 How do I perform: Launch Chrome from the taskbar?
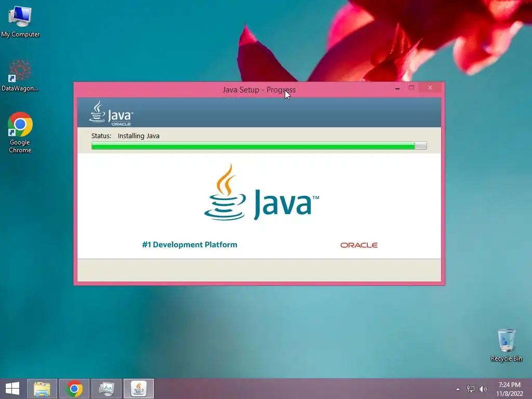tap(74, 389)
